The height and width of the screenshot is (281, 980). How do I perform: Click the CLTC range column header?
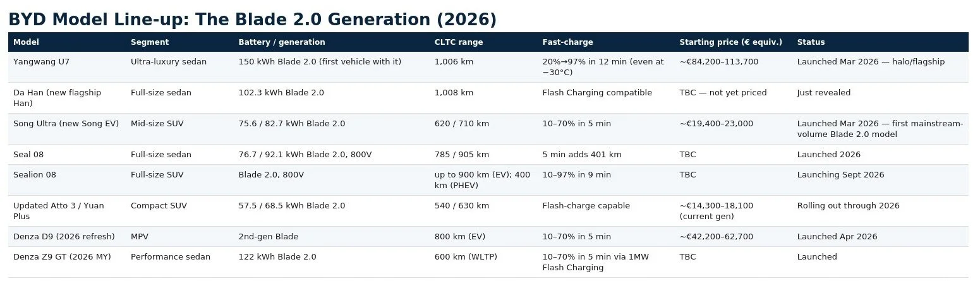[459, 42]
